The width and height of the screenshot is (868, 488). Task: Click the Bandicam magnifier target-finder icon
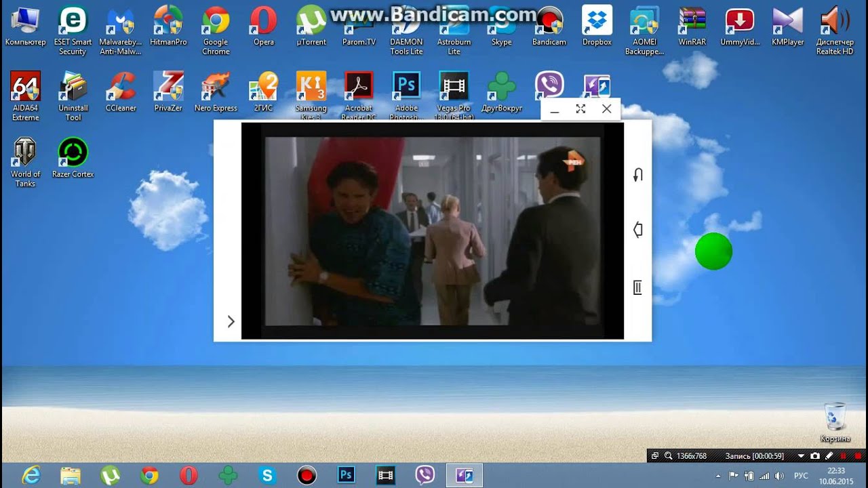click(x=668, y=456)
